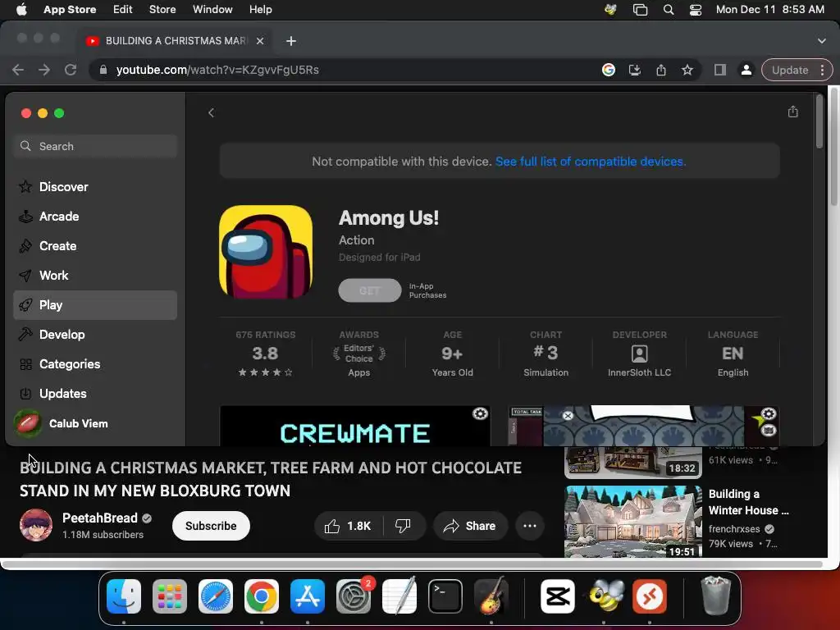840x630 pixels.
Task: Open PeetahBread channel avatar
Action: (36, 526)
